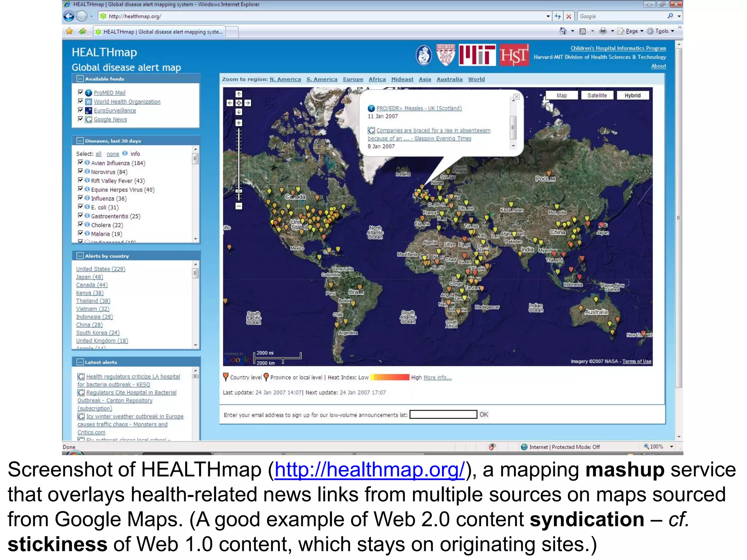Click the browser Forward arrow button
Viewport: 747px width, 560px height.
(x=82, y=16)
